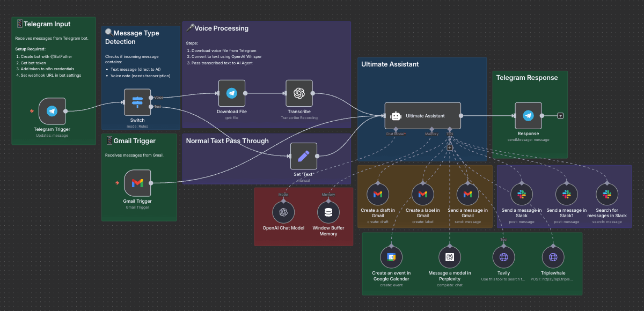Click the Download File Telegram node
Image resolution: width=644 pixels, height=311 pixels.
(231, 93)
